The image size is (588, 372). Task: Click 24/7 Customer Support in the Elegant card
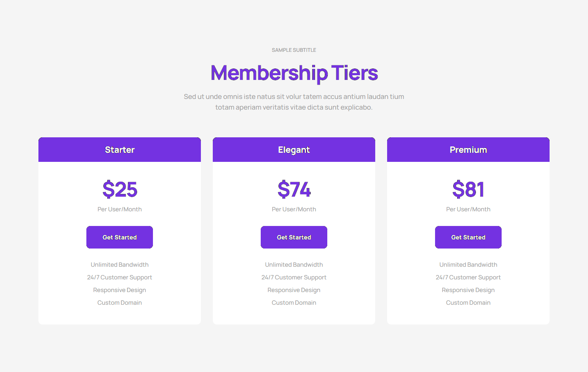[294, 277]
